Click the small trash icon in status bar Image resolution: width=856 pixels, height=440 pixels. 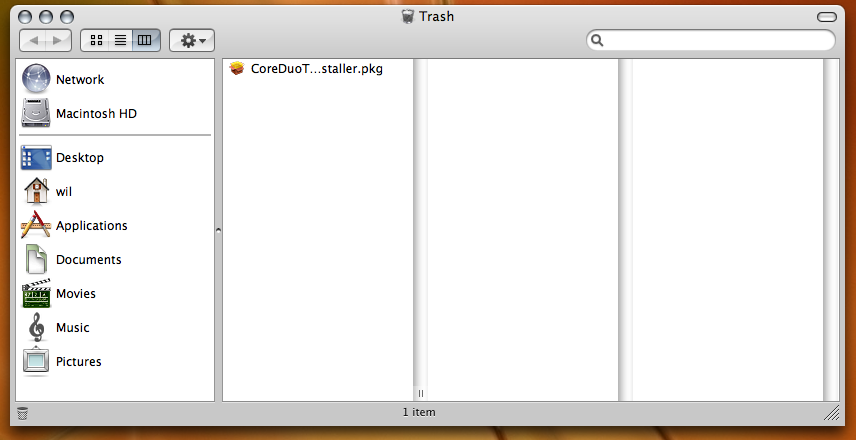click(22, 413)
